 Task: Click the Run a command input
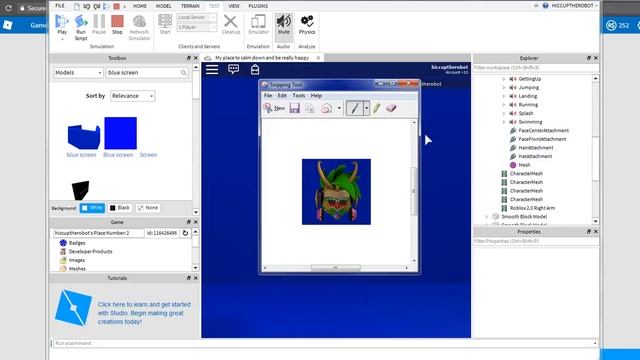[325, 343]
